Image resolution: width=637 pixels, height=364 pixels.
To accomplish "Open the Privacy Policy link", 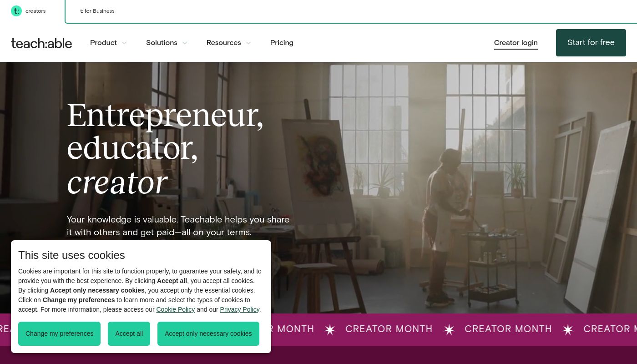I will click(x=239, y=309).
